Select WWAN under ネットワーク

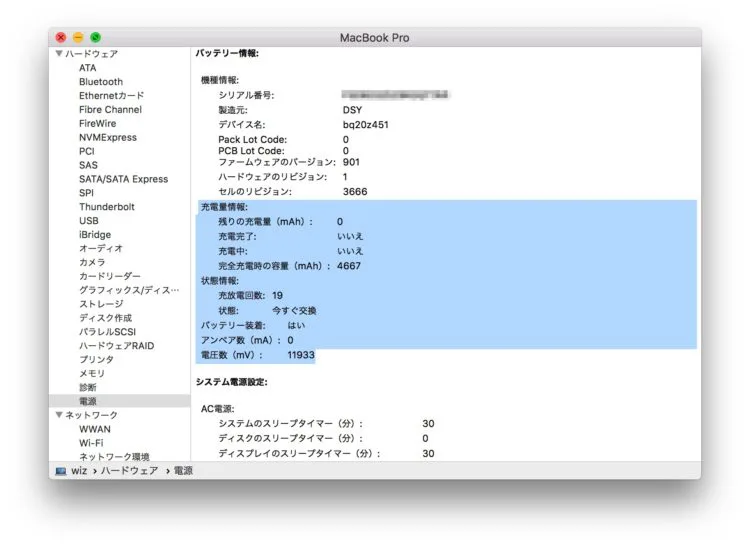point(95,429)
